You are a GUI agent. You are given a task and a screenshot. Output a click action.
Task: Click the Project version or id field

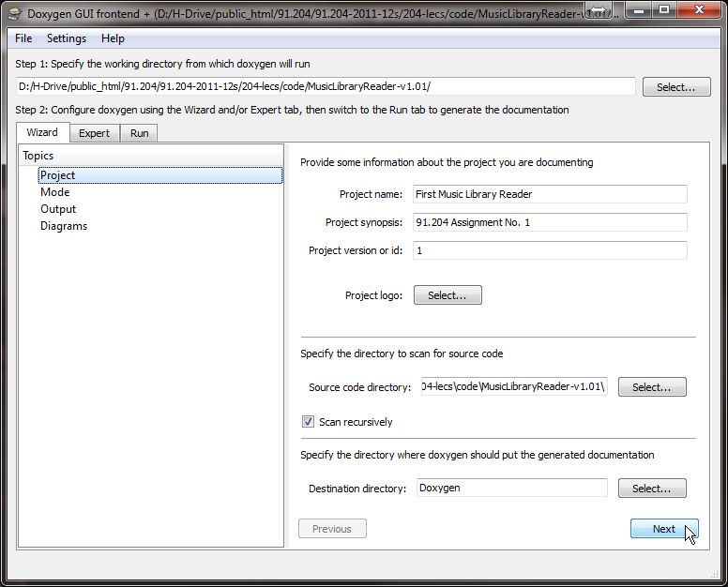coord(550,250)
